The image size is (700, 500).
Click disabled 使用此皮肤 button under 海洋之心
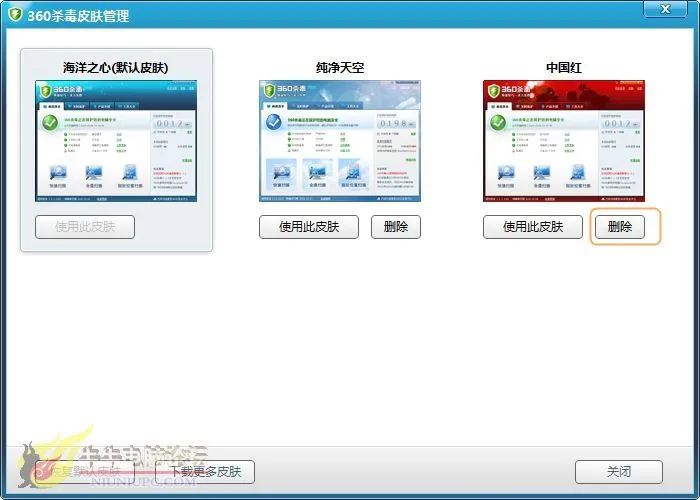(x=85, y=227)
